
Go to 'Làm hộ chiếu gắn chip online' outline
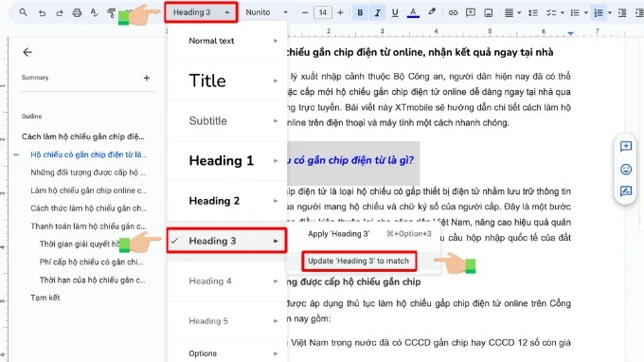coord(88,190)
